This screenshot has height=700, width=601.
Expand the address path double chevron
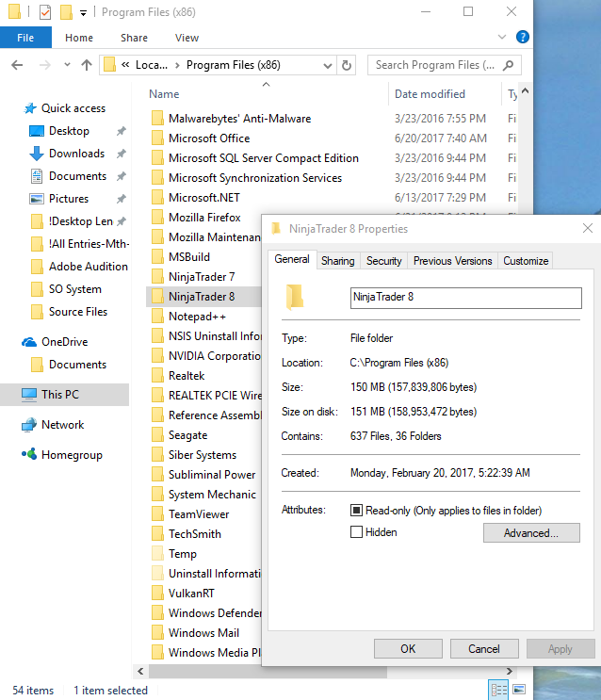click(x=126, y=65)
